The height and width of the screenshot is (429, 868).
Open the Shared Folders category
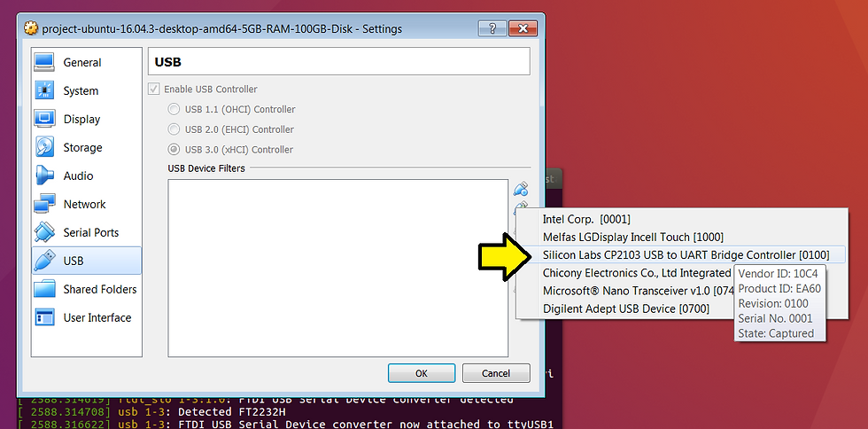[x=87, y=289]
